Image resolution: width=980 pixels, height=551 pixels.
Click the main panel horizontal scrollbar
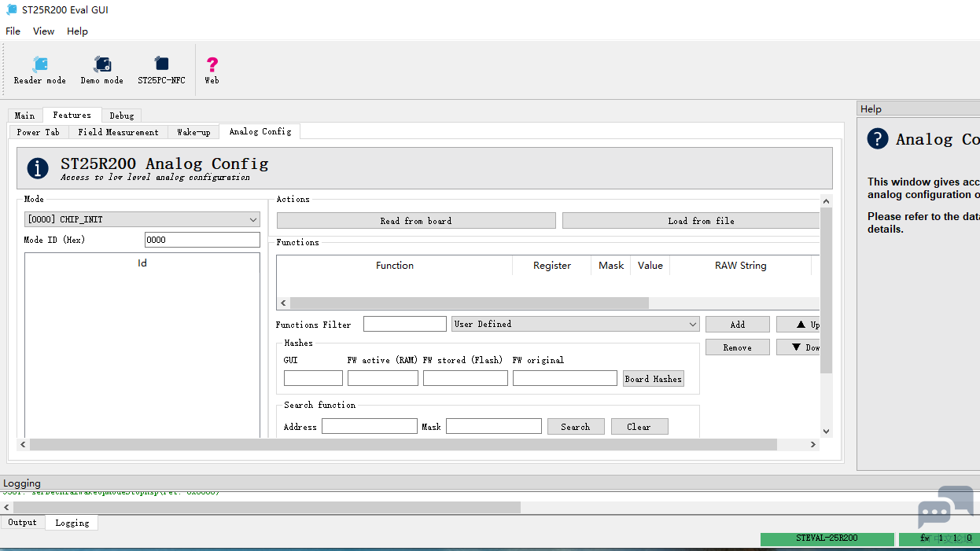(x=403, y=445)
